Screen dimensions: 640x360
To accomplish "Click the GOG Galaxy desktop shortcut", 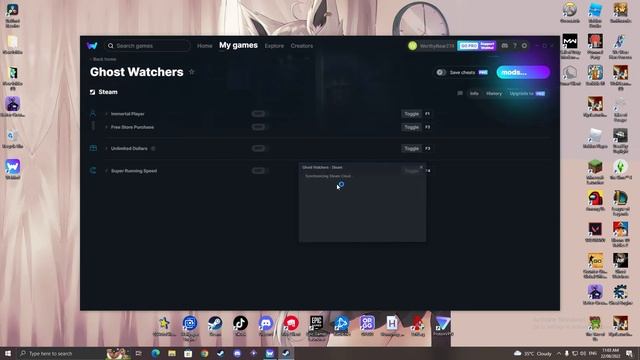I will [367, 325].
